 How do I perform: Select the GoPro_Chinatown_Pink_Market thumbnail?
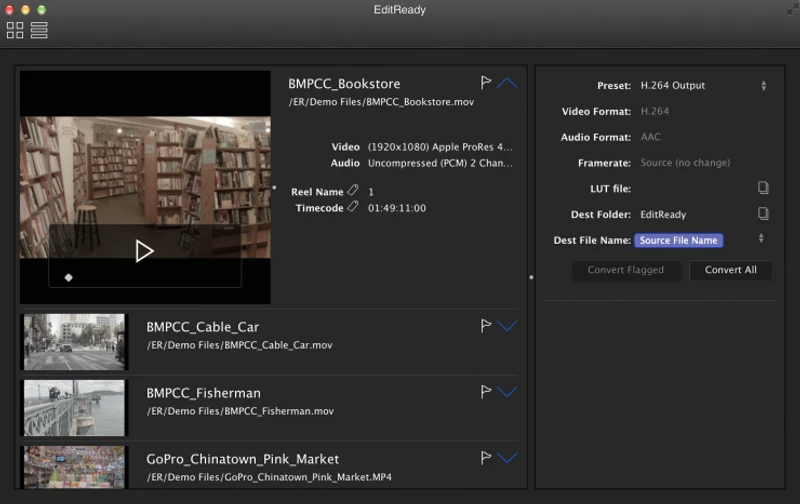click(74, 467)
